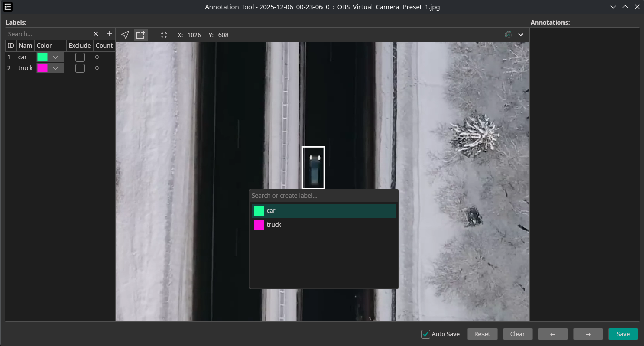Click the Clear button

[517, 334]
